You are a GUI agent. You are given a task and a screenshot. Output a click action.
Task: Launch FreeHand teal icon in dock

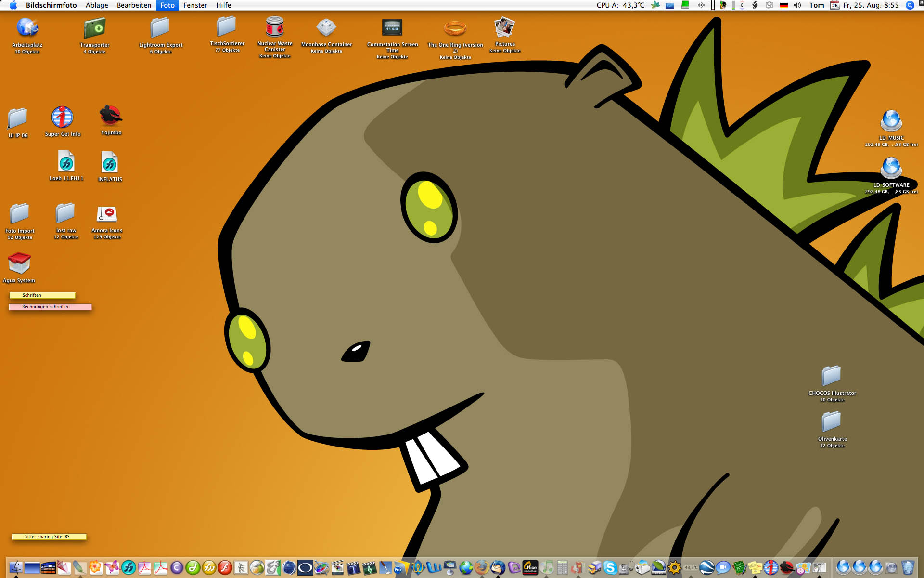[128, 567]
